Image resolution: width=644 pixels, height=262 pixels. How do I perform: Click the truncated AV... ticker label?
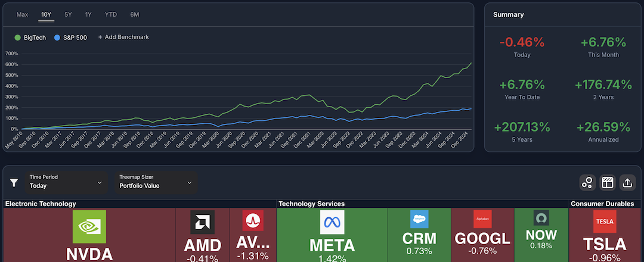click(x=253, y=243)
